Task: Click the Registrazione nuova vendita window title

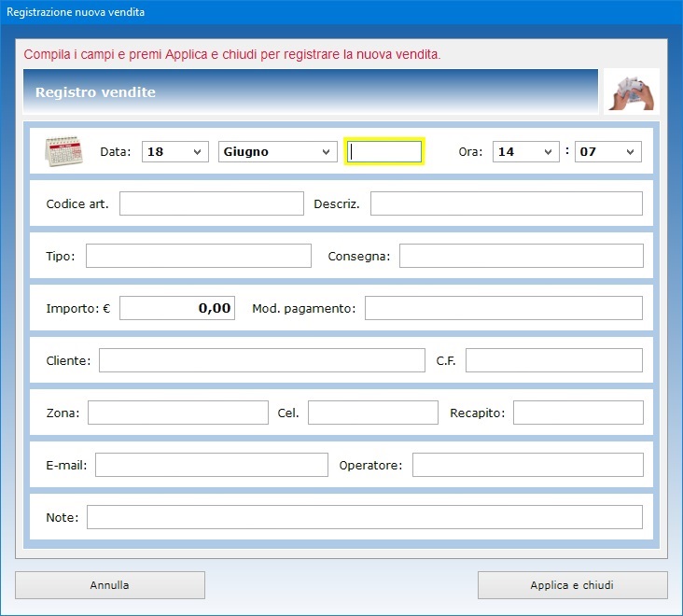Action: pyautogui.click(x=76, y=12)
